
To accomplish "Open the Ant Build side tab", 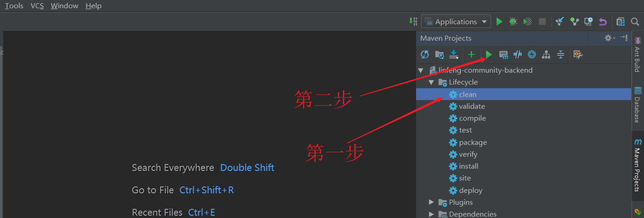I will tap(637, 56).
